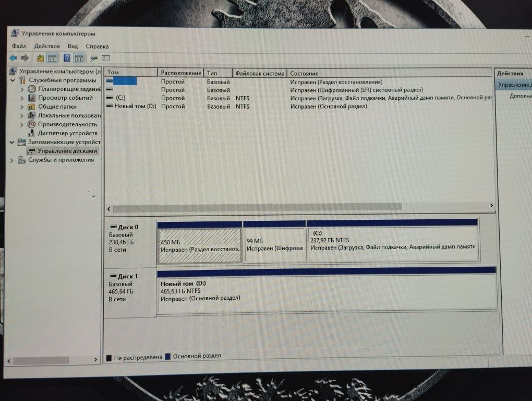Select Управление дисками tree item
This screenshot has width=532, height=401.
[x=67, y=151]
